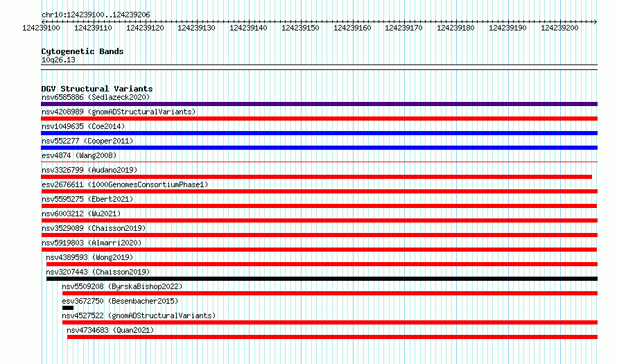Click the Cytogenetic Bands track title
The width and height of the screenshot is (617, 364).
[82, 51]
